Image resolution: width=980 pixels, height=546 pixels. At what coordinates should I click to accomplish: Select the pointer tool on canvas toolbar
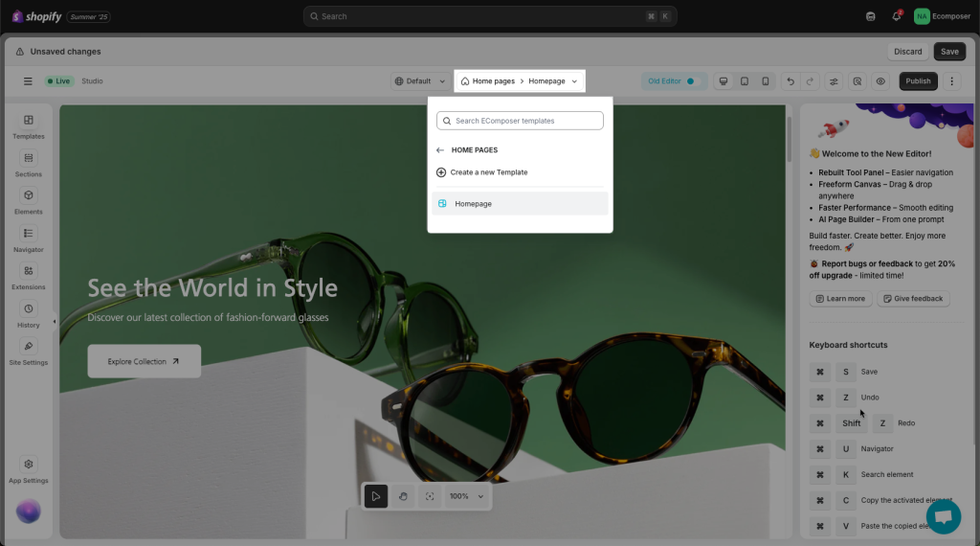click(x=375, y=496)
